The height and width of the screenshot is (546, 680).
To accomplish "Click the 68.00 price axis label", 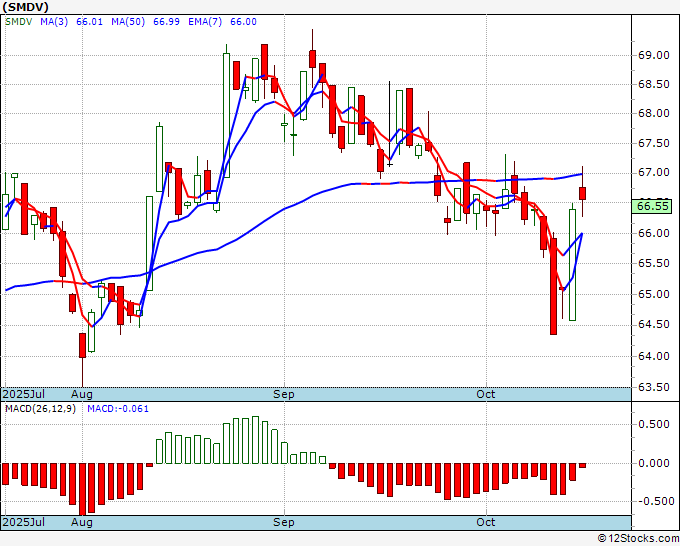I will 654,113.
